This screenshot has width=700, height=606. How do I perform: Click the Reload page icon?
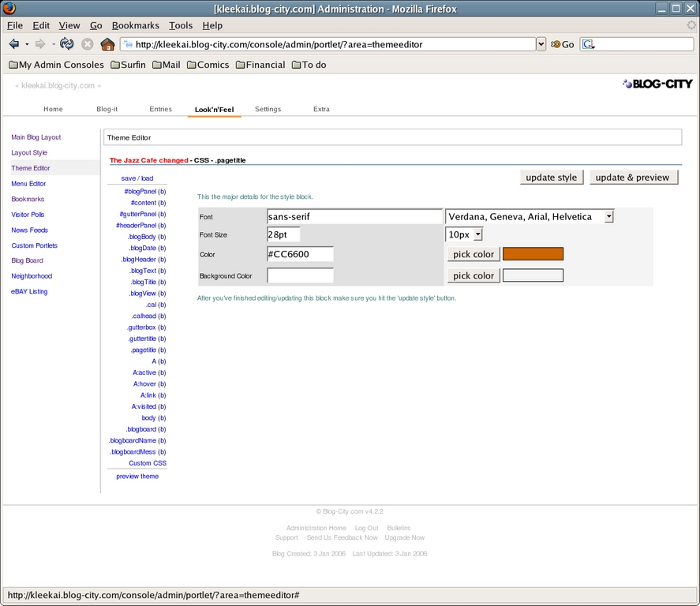pos(67,45)
